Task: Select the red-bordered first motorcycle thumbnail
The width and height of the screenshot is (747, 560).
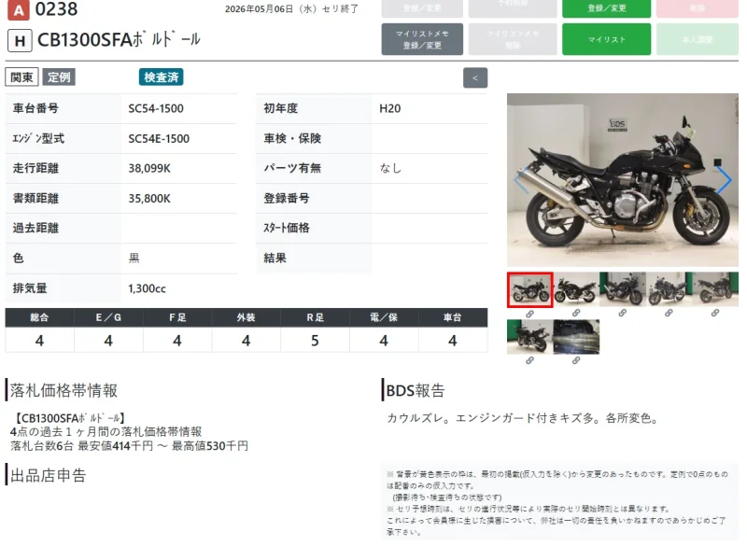Action: [x=529, y=289]
